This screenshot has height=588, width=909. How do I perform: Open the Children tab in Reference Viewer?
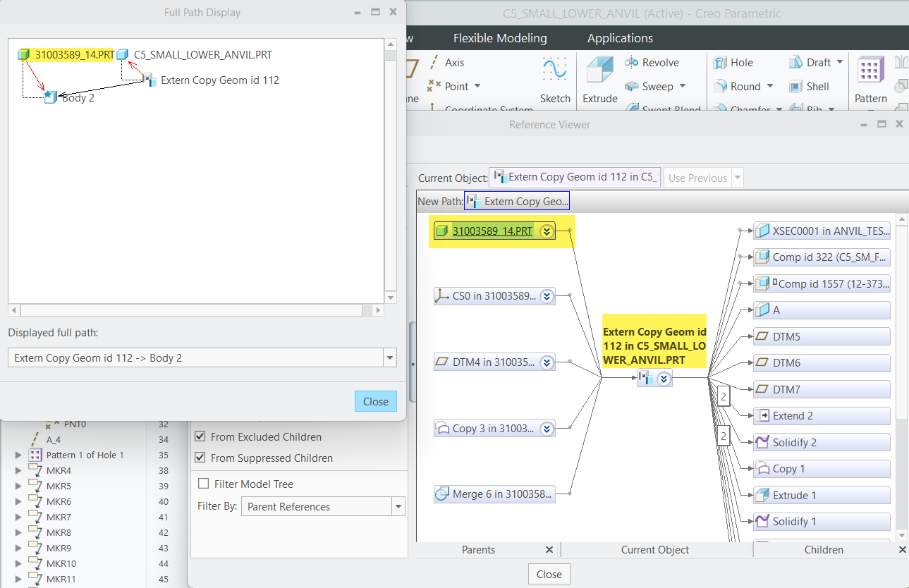(824, 549)
